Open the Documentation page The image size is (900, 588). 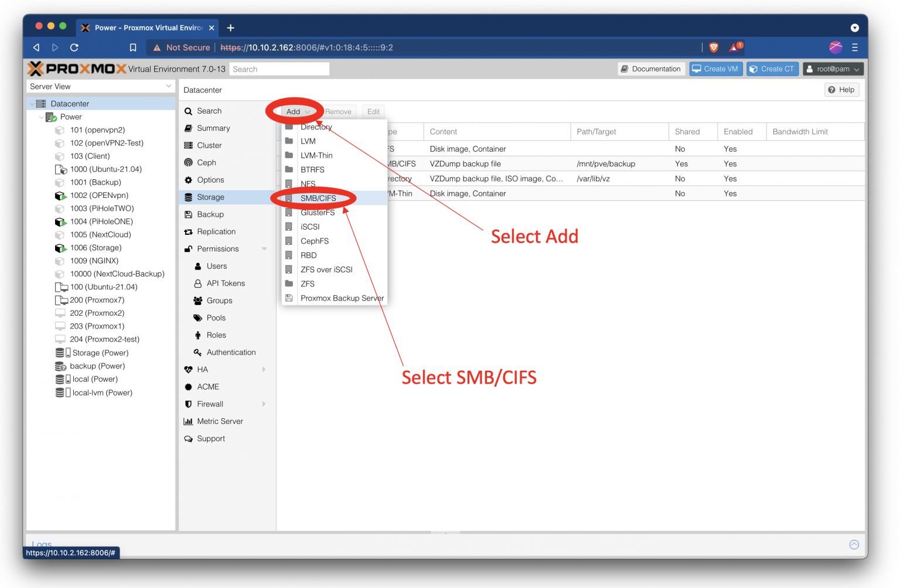click(x=651, y=69)
